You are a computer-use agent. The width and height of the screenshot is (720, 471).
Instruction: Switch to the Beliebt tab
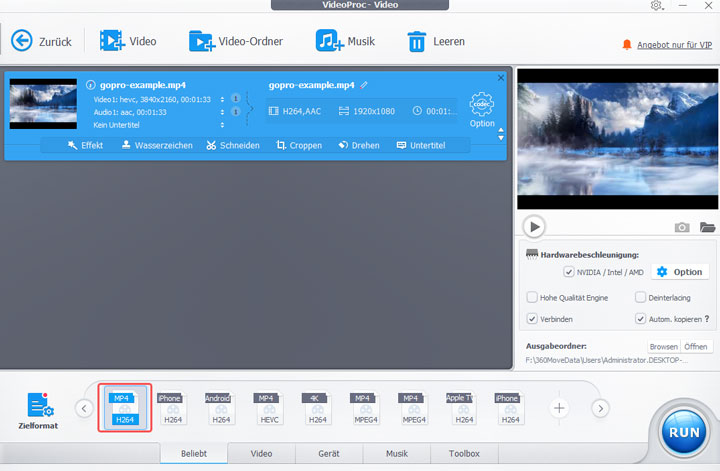tap(194, 454)
